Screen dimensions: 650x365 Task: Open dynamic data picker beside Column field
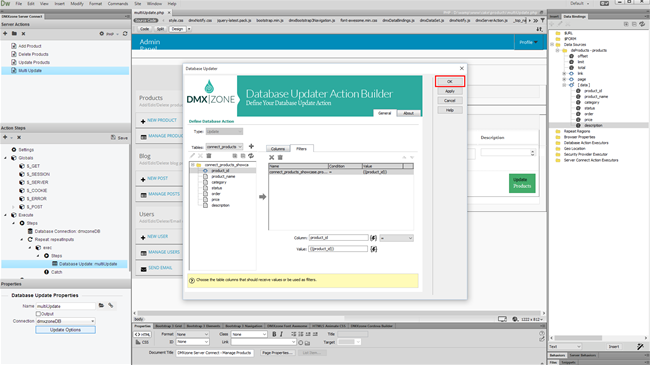[x=374, y=238]
